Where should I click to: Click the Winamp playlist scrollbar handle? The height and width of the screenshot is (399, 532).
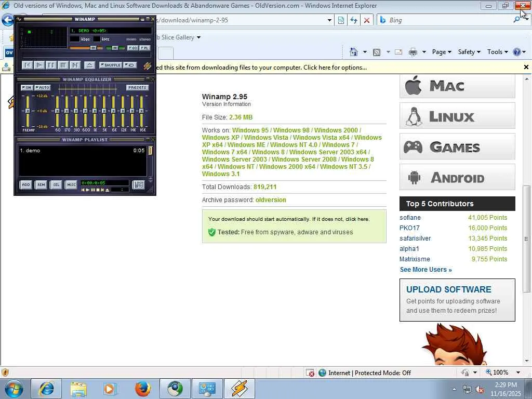click(x=150, y=150)
